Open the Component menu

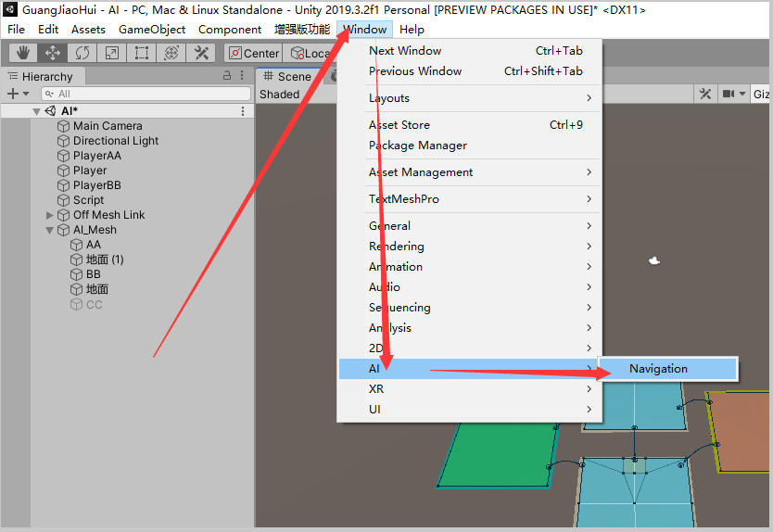point(230,30)
